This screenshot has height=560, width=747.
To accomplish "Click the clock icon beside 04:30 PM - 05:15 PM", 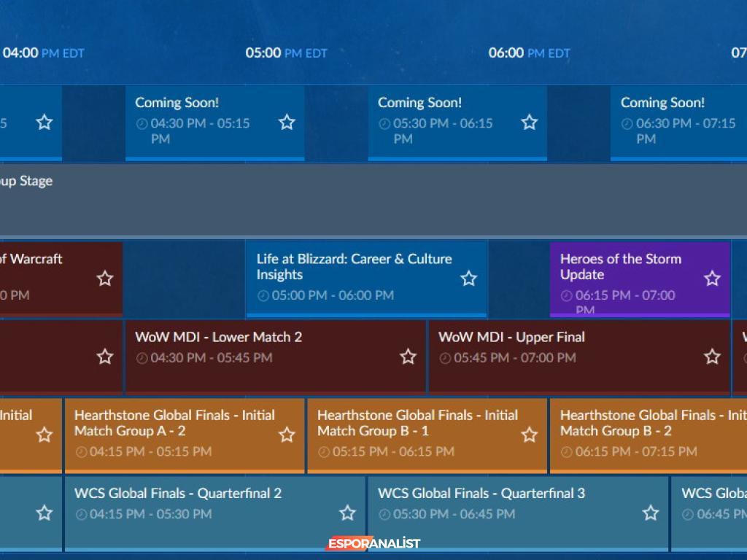I will coord(142,124).
